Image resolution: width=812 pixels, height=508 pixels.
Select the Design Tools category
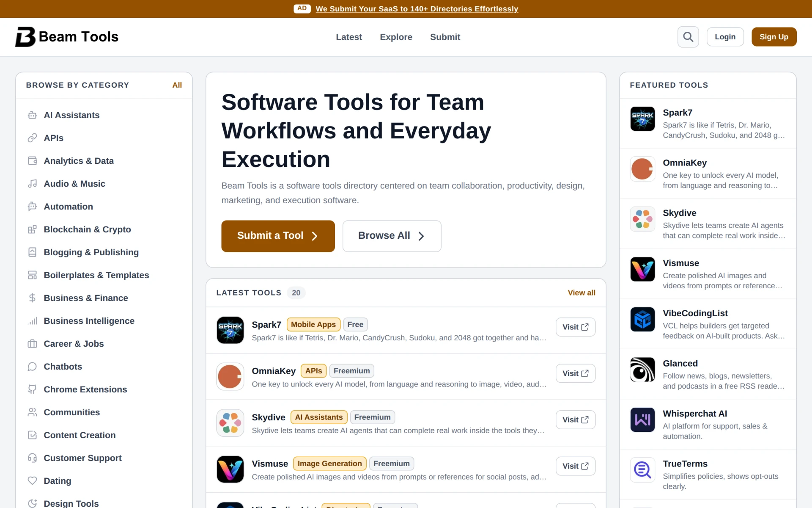pyautogui.click(x=71, y=503)
